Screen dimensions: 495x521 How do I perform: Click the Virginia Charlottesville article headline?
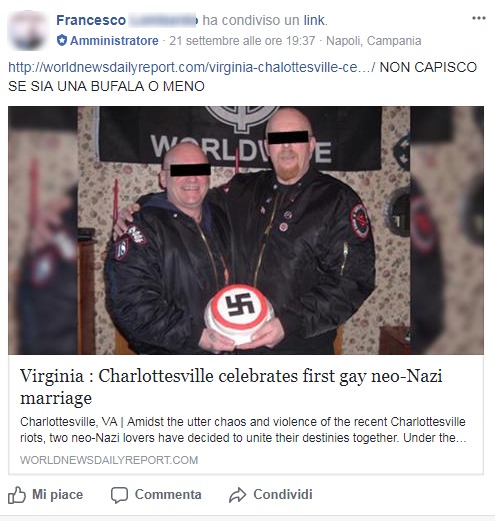tap(231, 387)
